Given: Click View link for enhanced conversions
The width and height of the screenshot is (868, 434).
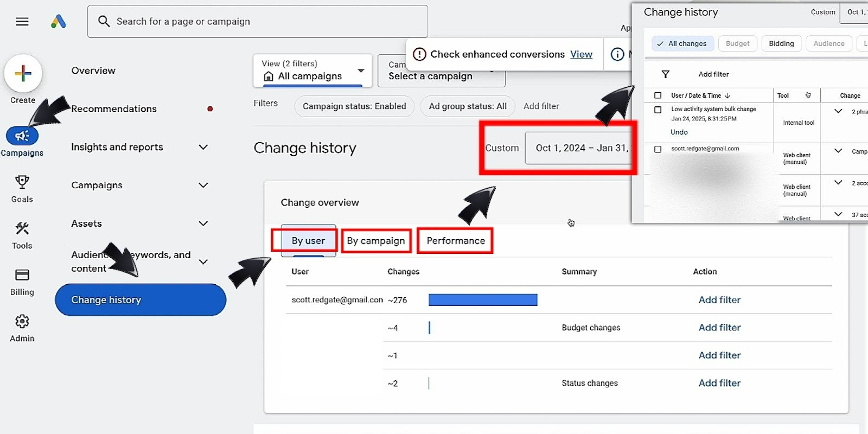Looking at the screenshot, I should (x=581, y=54).
